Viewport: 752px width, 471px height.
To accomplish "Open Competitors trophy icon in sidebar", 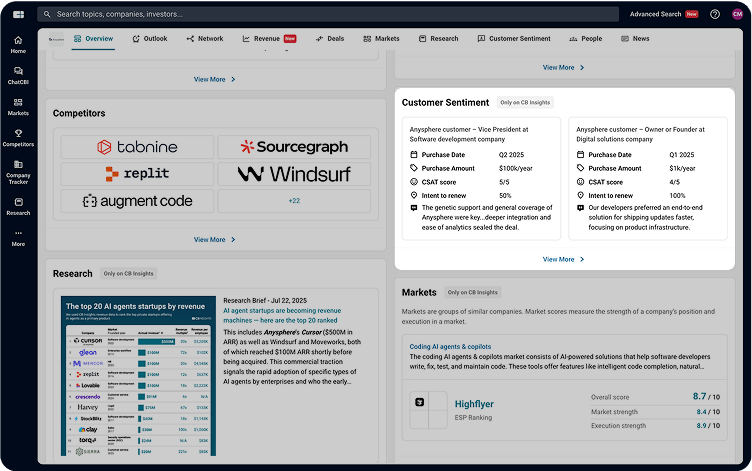I will click(x=18, y=137).
